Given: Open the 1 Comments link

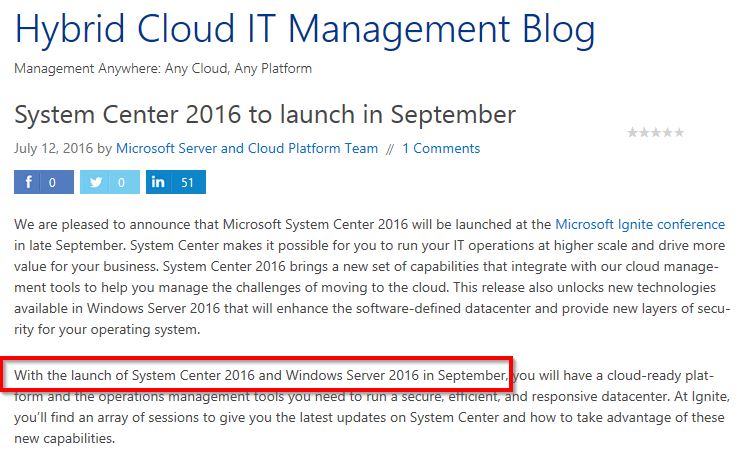Looking at the screenshot, I should [441, 148].
